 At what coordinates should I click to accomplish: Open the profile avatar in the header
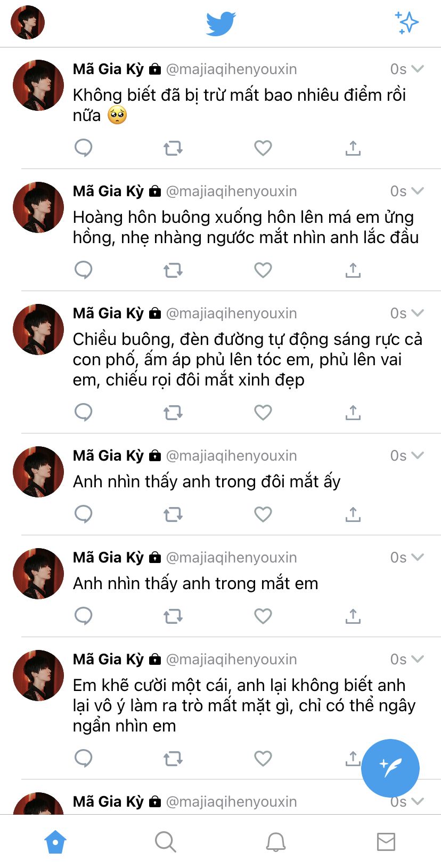28,22
